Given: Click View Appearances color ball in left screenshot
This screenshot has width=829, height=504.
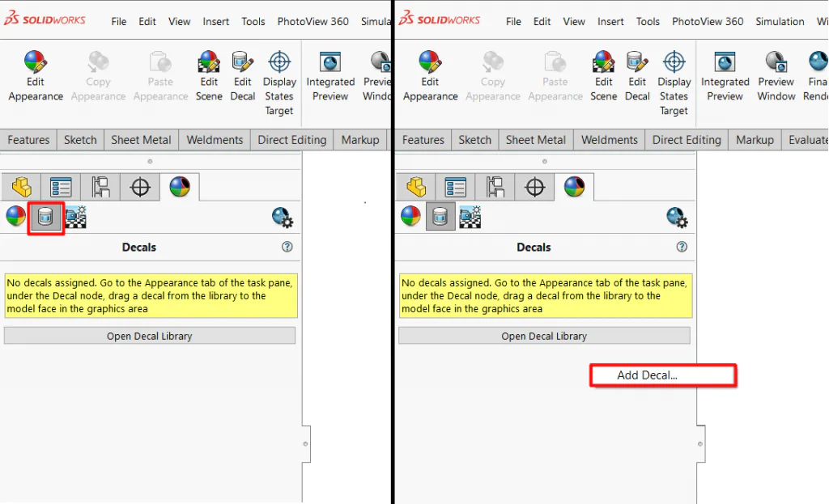Looking at the screenshot, I should click(16, 217).
